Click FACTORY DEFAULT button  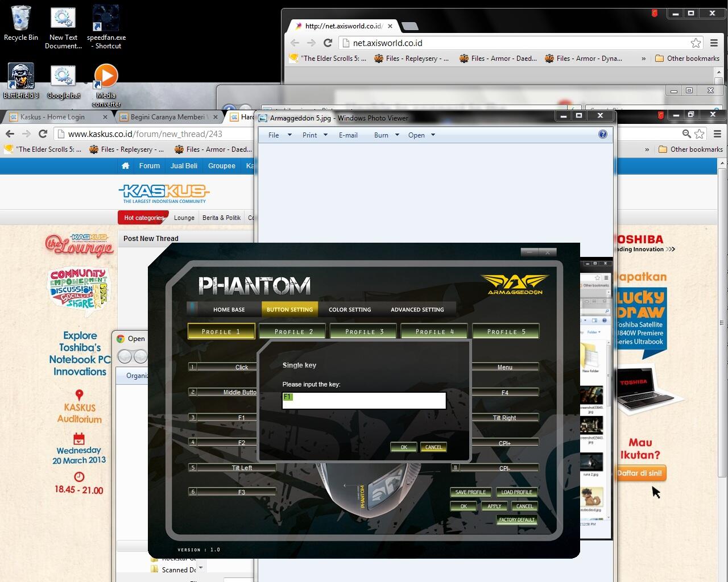517,519
